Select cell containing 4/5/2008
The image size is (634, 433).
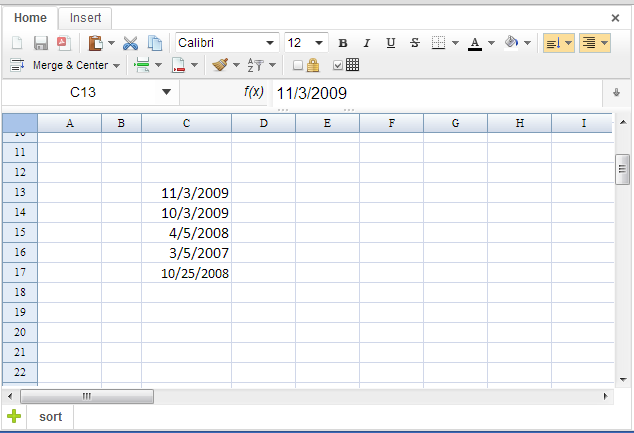[x=186, y=233]
